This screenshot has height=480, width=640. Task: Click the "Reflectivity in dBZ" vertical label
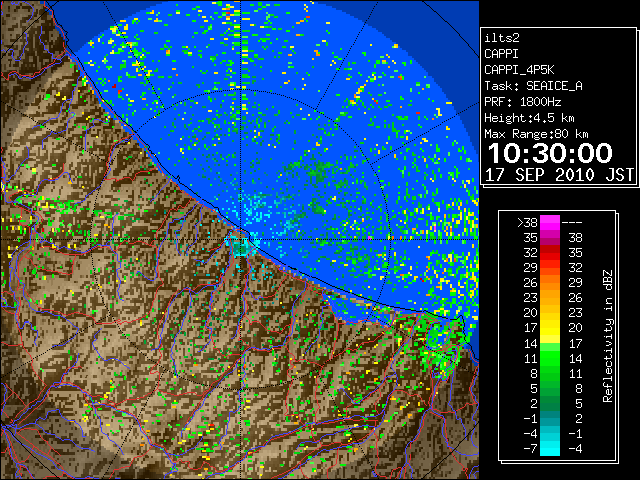607,336
